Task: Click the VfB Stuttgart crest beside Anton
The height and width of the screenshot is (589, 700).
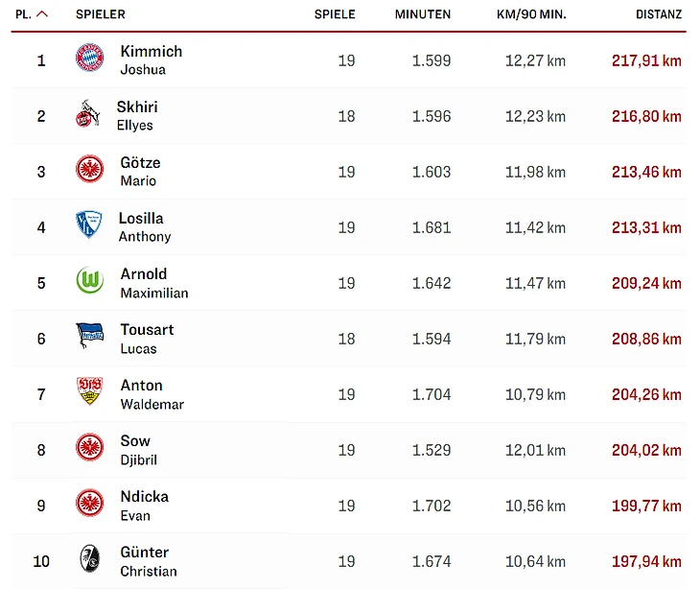Action: (89, 393)
